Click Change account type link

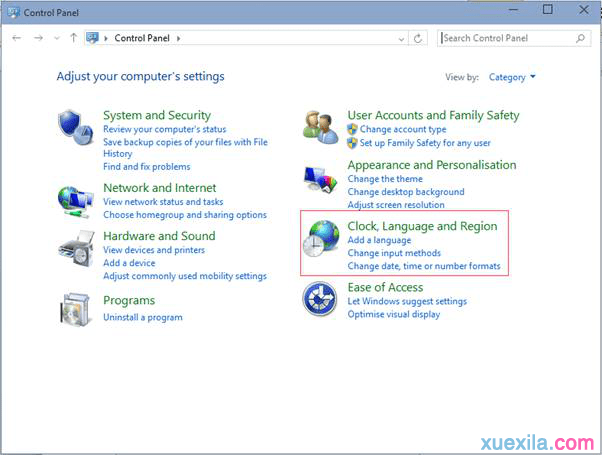403,129
